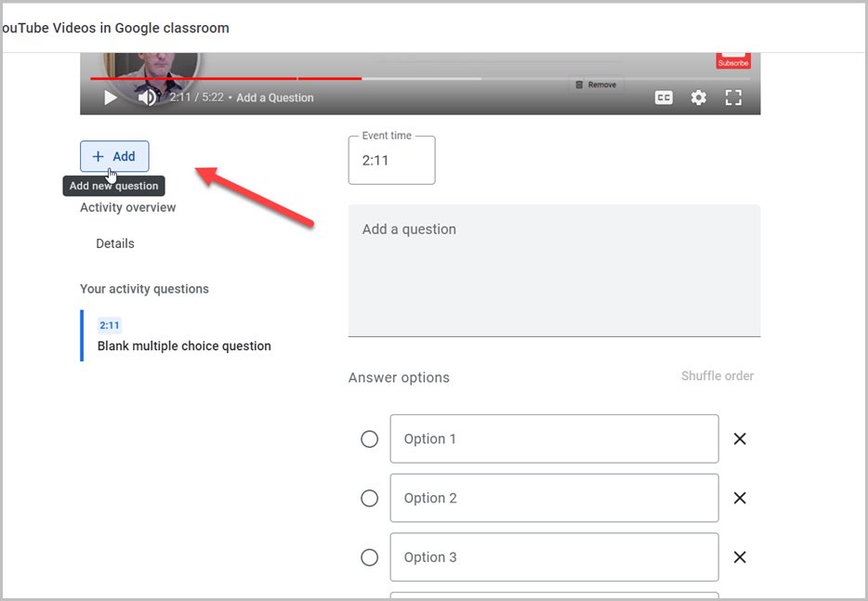Remove Option 1 with its X icon
This screenshot has height=601, width=868.
[x=740, y=438]
